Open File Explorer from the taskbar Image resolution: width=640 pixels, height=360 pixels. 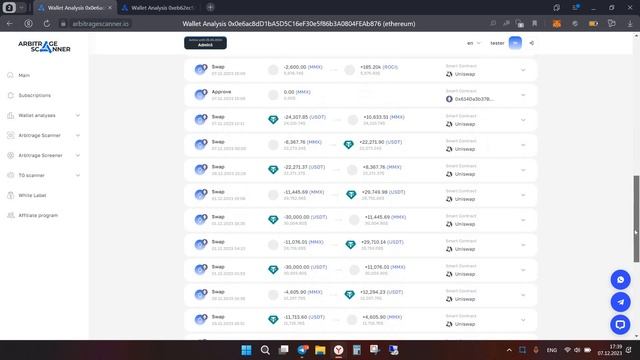tap(320, 350)
